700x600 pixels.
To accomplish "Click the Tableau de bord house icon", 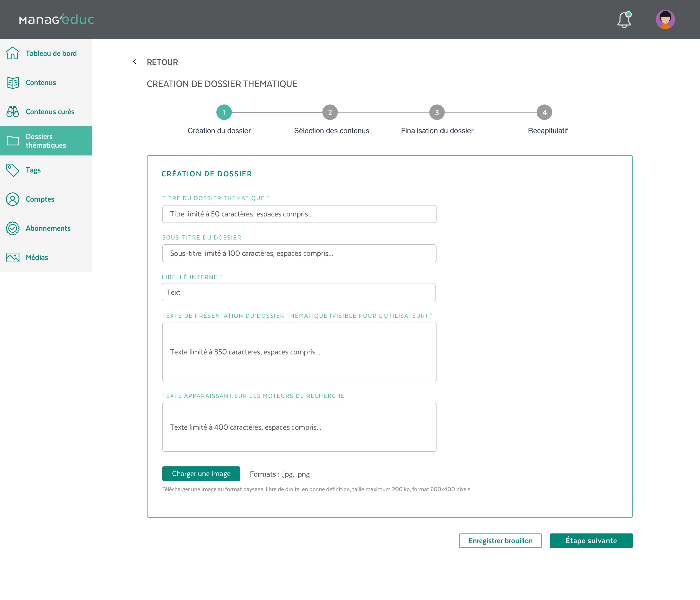I will [x=13, y=53].
